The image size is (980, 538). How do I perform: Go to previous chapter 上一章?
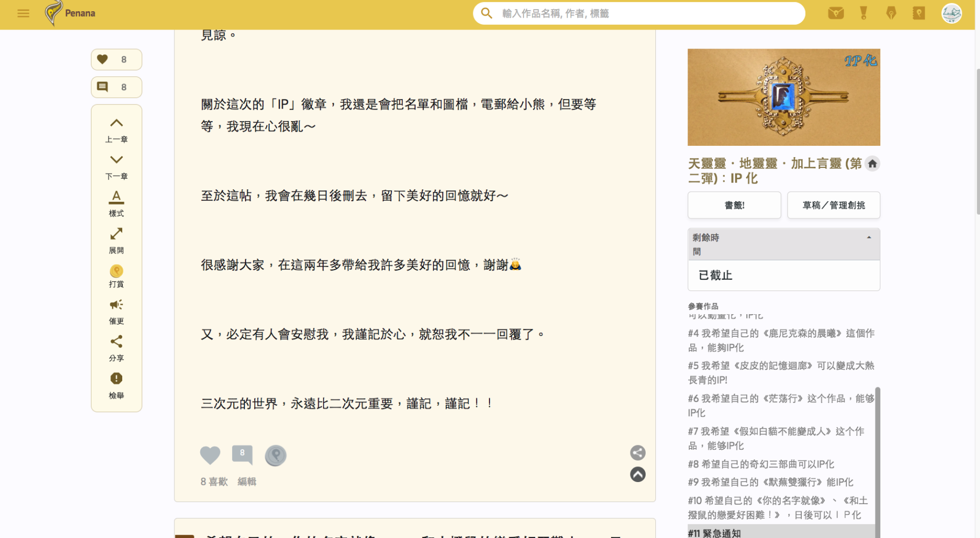pyautogui.click(x=116, y=131)
